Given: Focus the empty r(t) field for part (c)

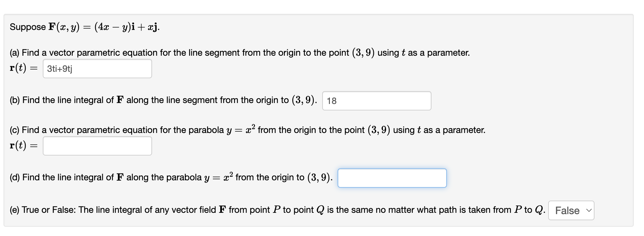Looking at the screenshot, I should [x=97, y=146].
